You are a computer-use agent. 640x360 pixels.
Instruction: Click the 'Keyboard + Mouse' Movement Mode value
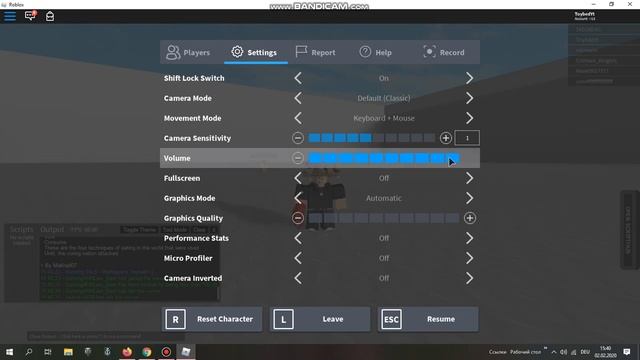click(x=384, y=118)
